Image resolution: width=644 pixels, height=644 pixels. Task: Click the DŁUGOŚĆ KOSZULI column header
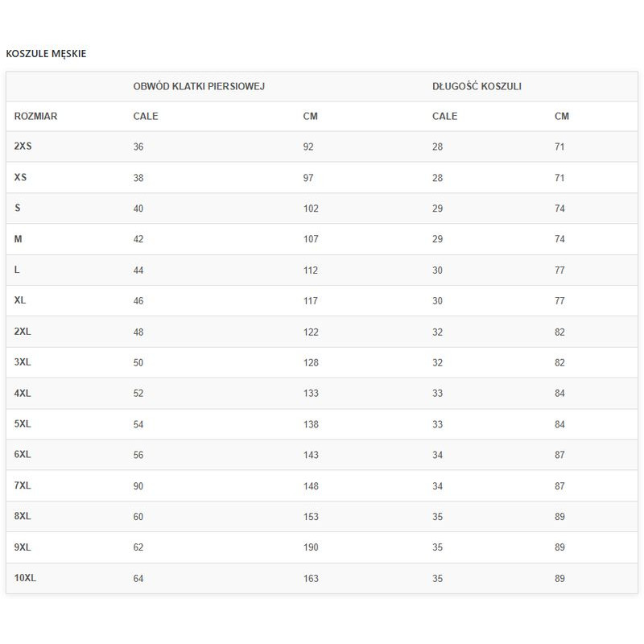point(477,86)
